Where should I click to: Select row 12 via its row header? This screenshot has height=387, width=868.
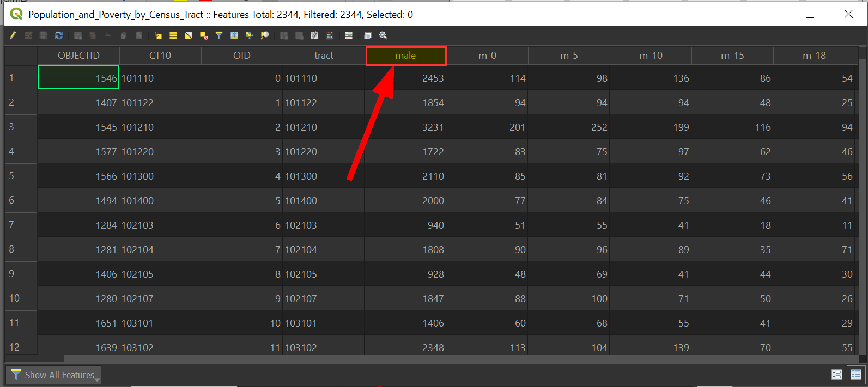click(x=21, y=346)
